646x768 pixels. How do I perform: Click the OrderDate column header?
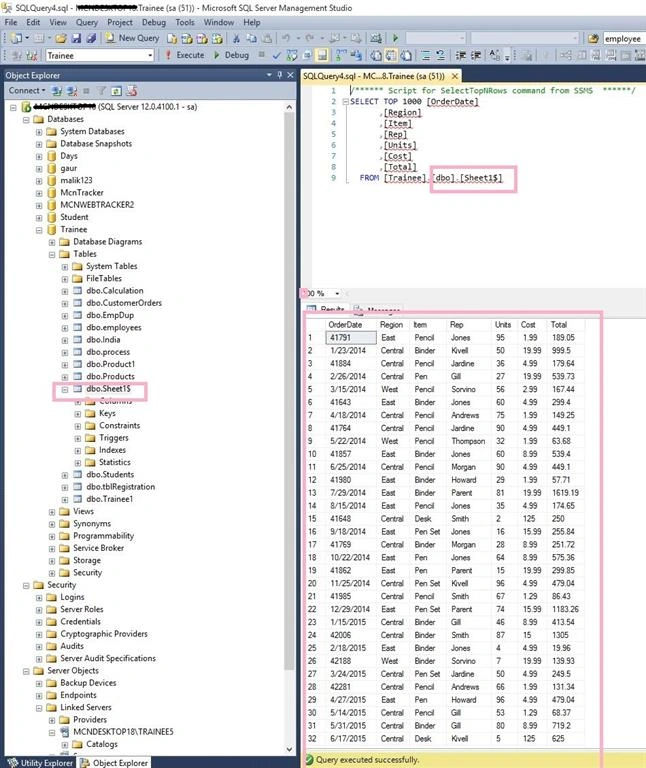[x=351, y=325]
